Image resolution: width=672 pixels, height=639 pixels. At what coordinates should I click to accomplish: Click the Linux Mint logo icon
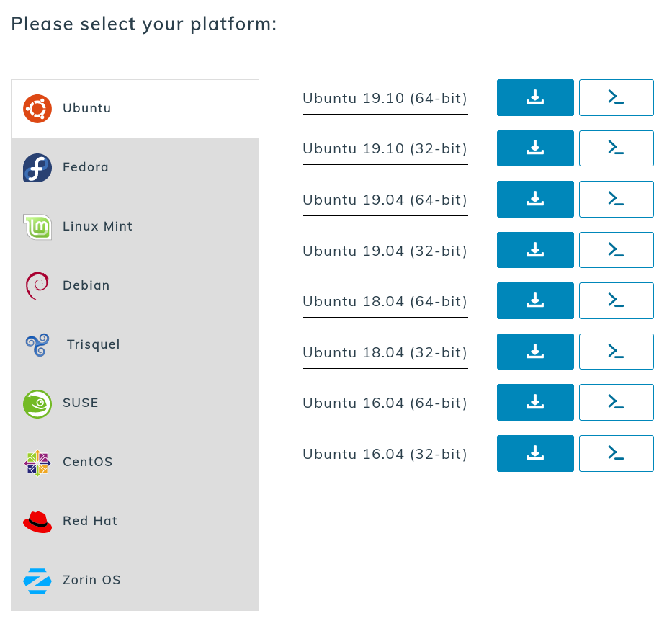click(37, 227)
